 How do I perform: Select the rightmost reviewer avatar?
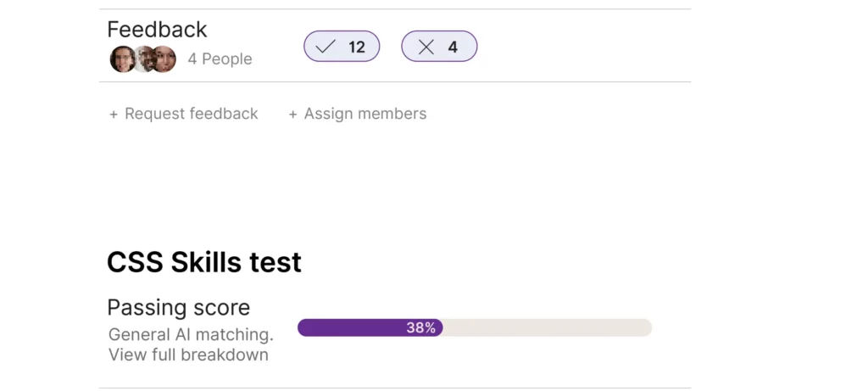coord(164,59)
